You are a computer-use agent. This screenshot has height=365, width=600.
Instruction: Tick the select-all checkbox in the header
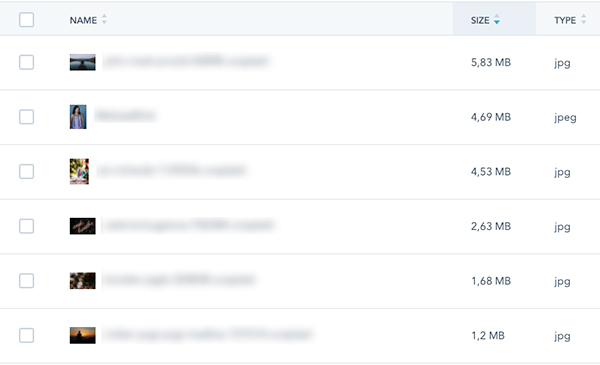[x=26, y=20]
